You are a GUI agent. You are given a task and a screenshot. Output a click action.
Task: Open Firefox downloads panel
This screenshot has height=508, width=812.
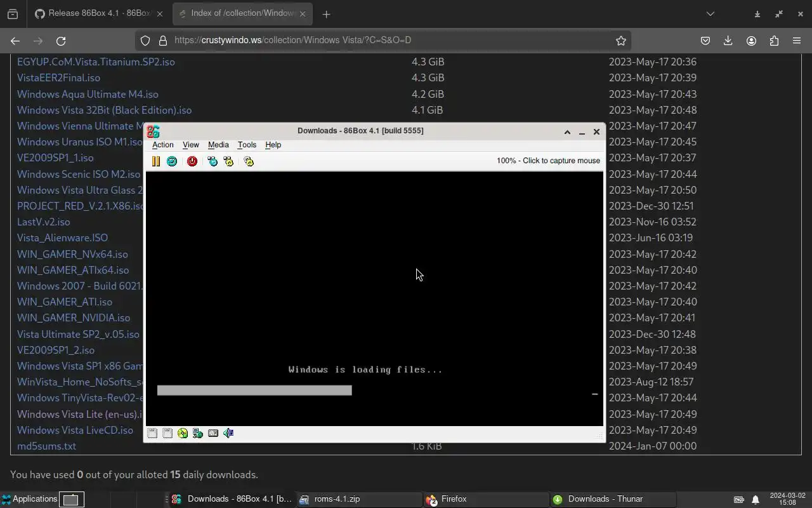(x=728, y=41)
